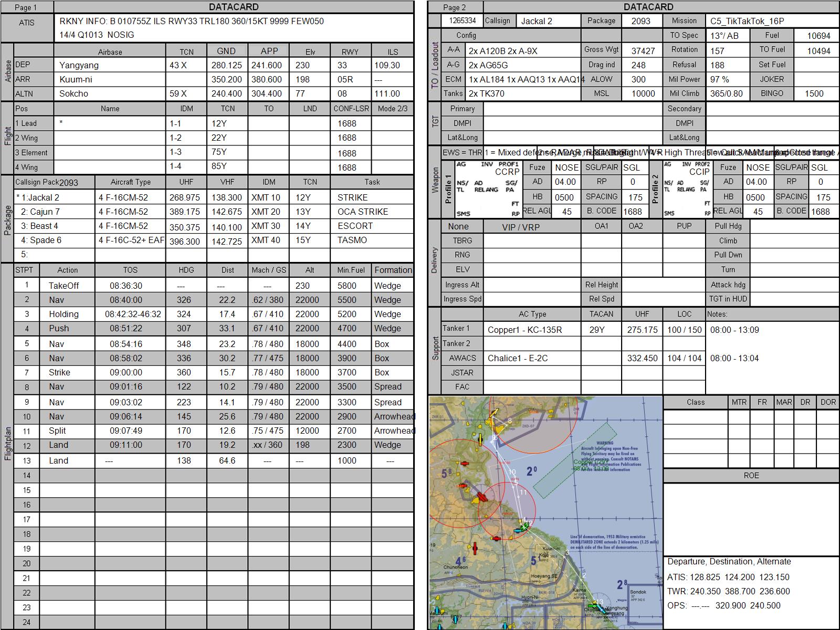The width and height of the screenshot is (840, 630).
Task: Click approach frequency 241.600
Action: 267,65
